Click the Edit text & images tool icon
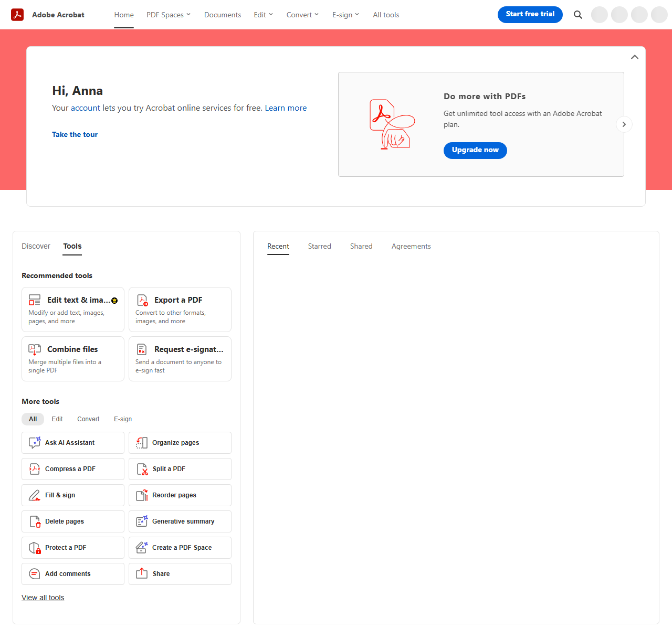The image size is (672, 629). (35, 300)
